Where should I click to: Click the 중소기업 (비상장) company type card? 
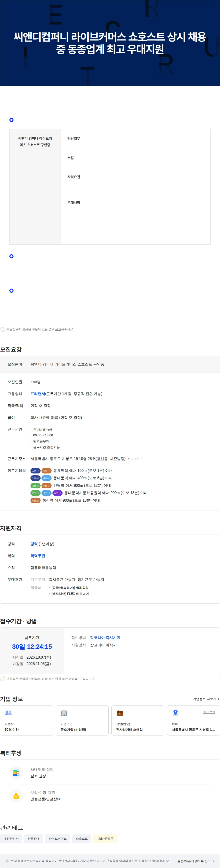point(82,720)
